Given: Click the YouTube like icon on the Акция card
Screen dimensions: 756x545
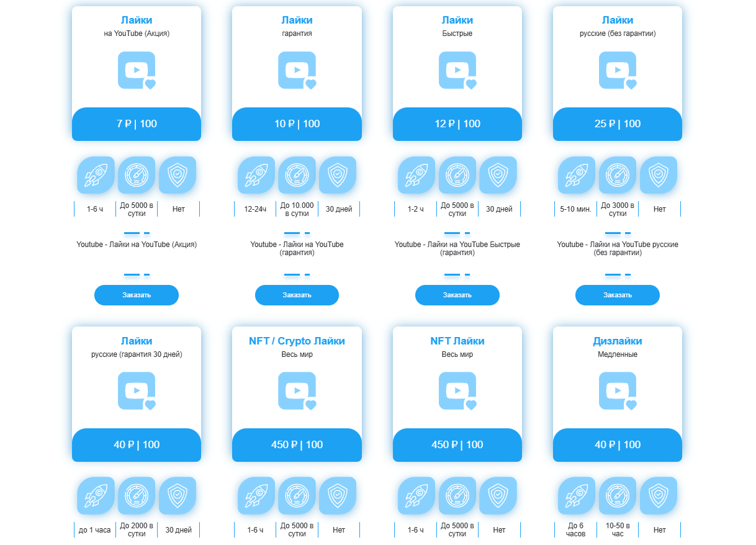Looking at the screenshot, I should pyautogui.click(x=137, y=70).
